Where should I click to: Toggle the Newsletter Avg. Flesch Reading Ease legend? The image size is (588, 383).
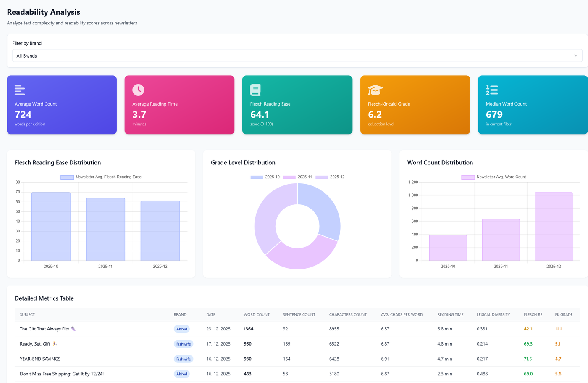tap(101, 177)
